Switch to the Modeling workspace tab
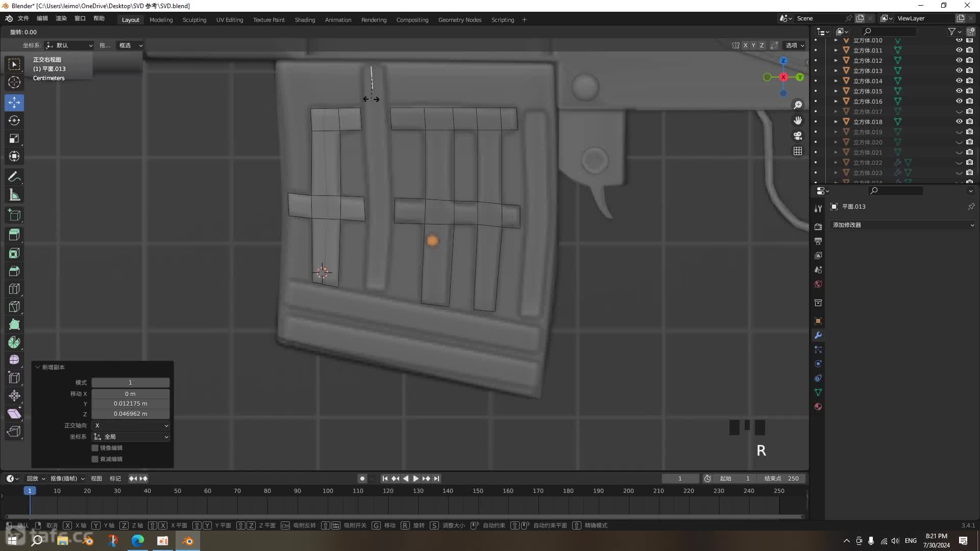 (x=161, y=20)
